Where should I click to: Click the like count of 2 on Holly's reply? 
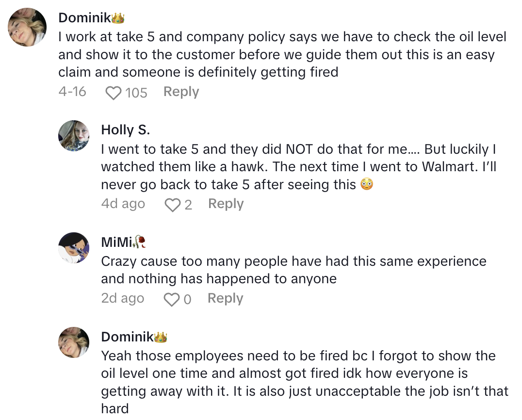[188, 205]
